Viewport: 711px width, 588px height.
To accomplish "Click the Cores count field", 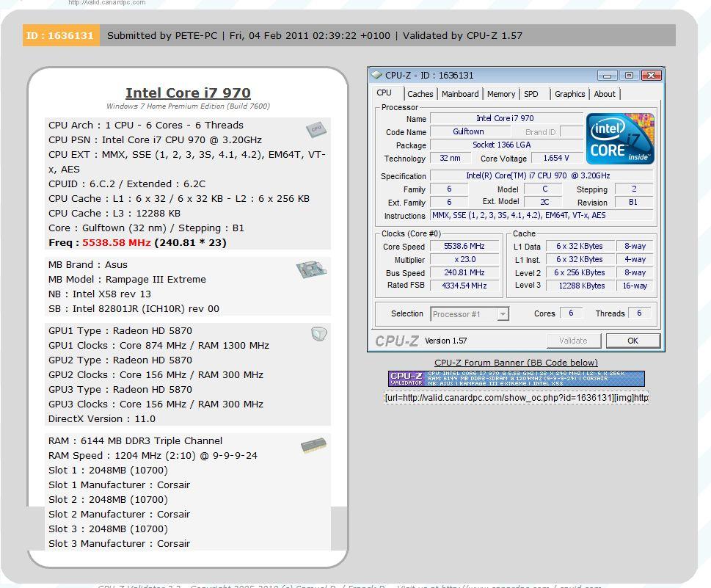I will tap(572, 313).
